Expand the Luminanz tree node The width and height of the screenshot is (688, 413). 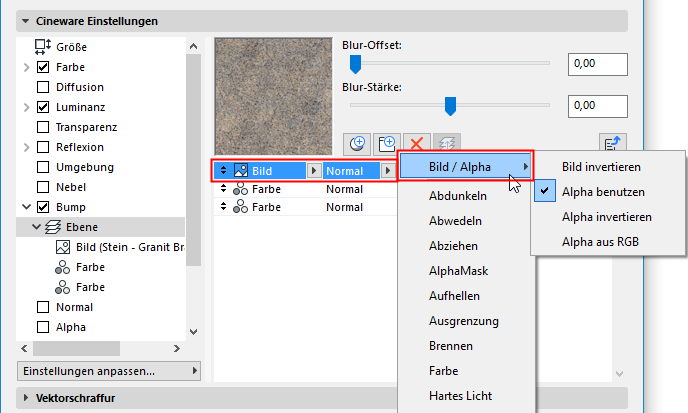tap(26, 107)
